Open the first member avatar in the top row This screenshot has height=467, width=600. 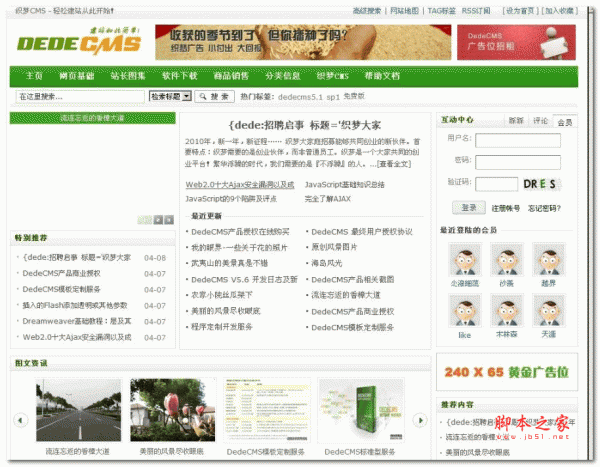click(465, 259)
